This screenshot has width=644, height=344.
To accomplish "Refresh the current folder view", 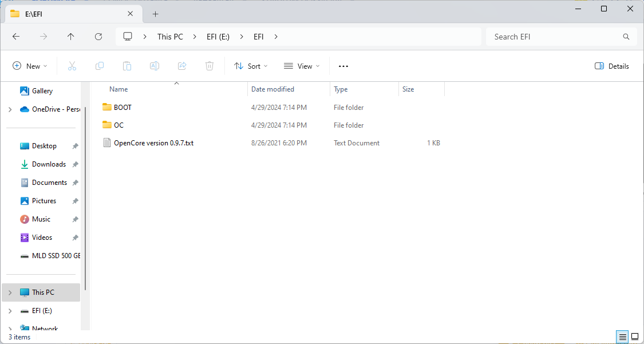I will pyautogui.click(x=98, y=37).
